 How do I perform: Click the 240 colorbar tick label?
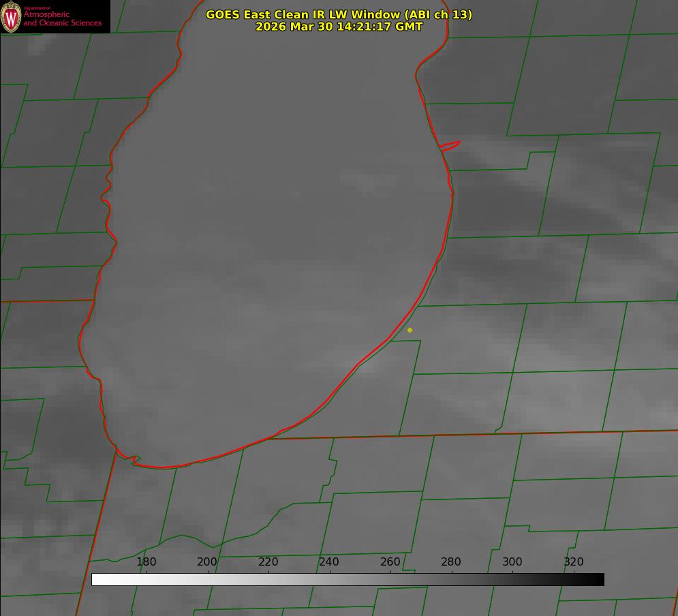(329, 562)
